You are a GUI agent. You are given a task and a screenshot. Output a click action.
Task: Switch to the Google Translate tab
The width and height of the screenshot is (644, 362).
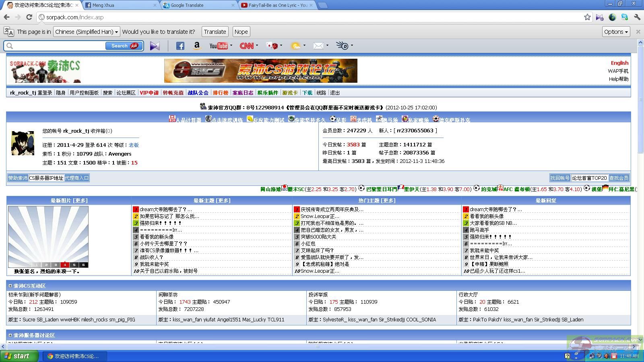[197, 5]
